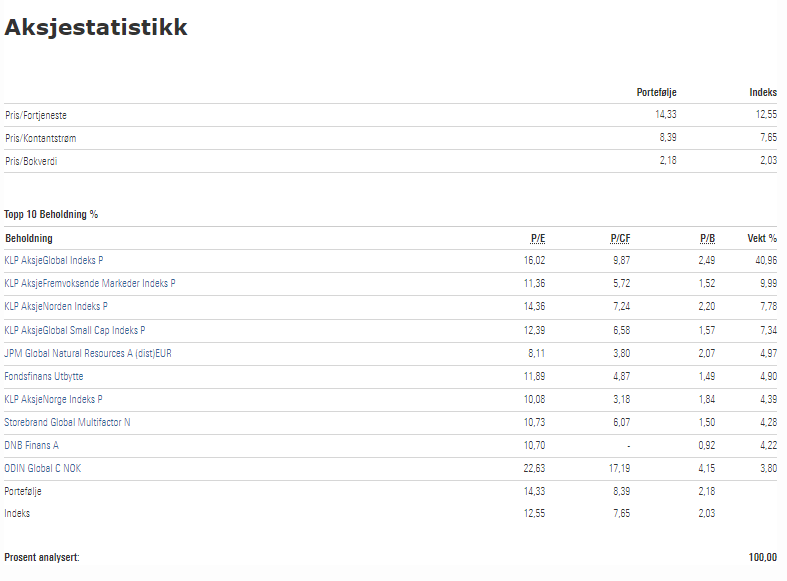Click the P/E column header abbreviation

click(x=538, y=238)
